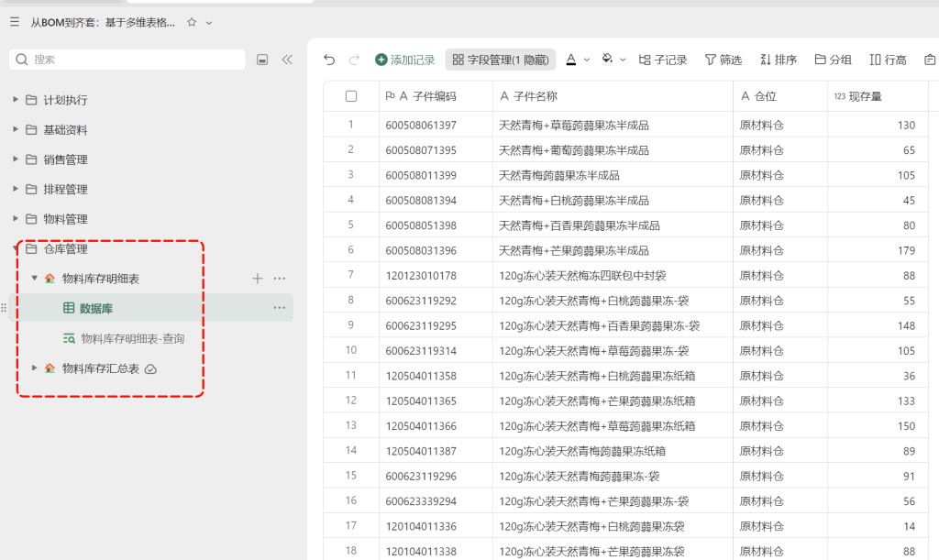The width and height of the screenshot is (939, 560).
Task: Open the group tool
Action: [833, 60]
